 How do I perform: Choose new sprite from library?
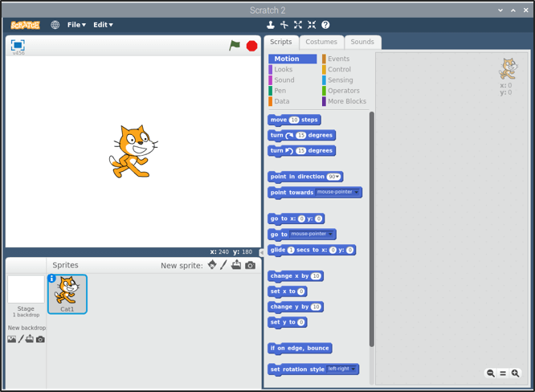pos(212,265)
